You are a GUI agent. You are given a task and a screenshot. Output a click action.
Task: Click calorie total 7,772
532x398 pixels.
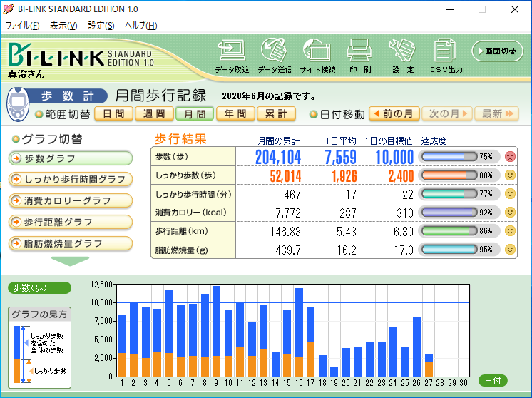coord(288,213)
